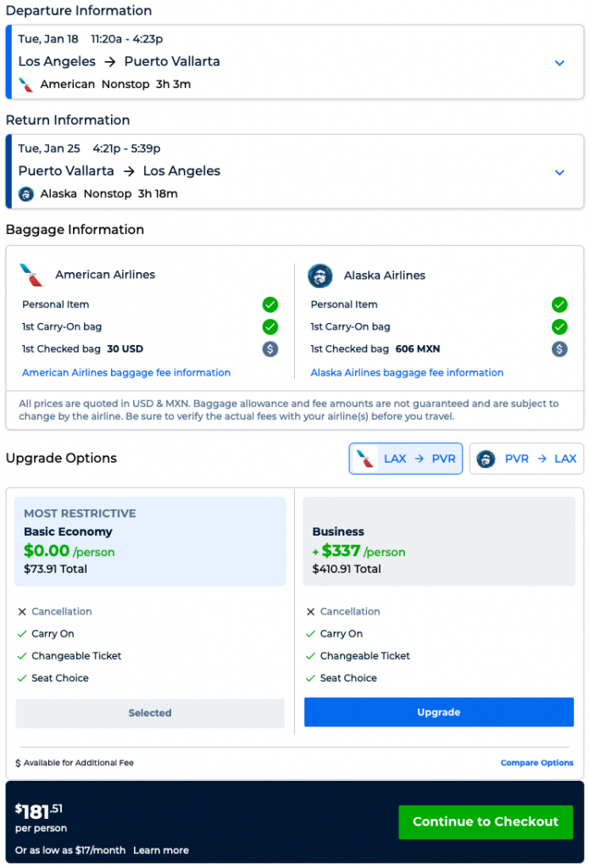Click green checkmark beside American Personal Item

[x=270, y=304]
